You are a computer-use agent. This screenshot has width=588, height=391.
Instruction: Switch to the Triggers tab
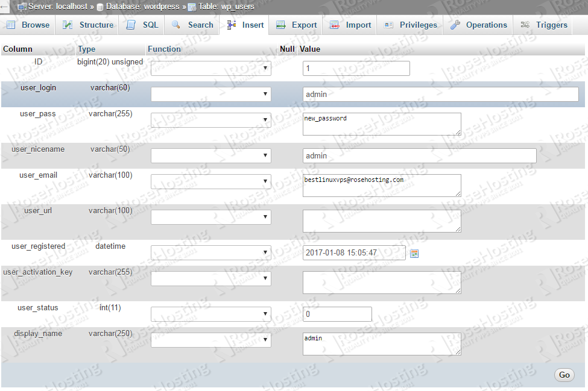point(544,25)
